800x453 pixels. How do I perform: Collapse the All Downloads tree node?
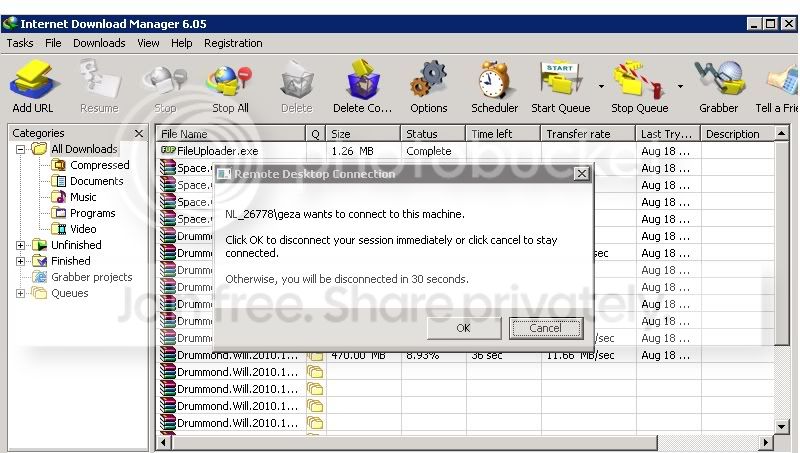(20, 149)
